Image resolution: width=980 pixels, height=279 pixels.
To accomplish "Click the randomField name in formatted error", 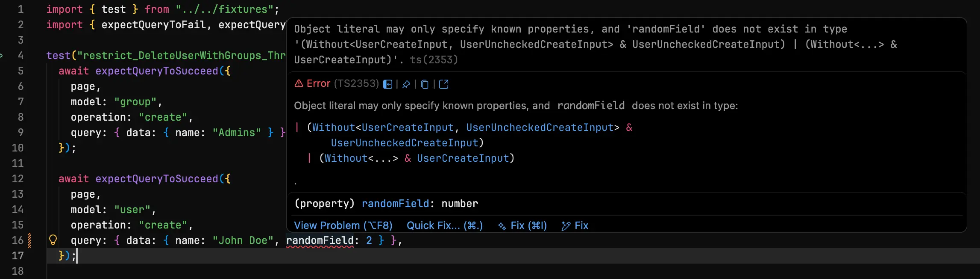I will tap(591, 106).
